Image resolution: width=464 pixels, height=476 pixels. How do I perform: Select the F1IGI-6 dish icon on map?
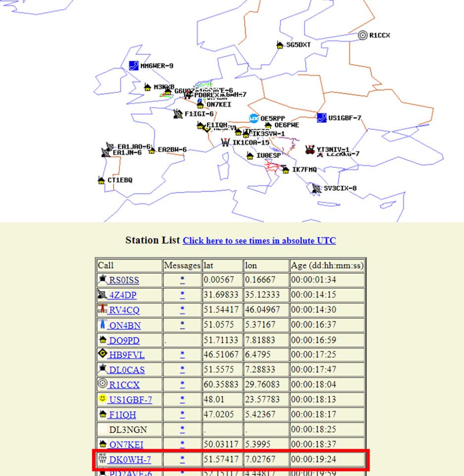[178, 114]
